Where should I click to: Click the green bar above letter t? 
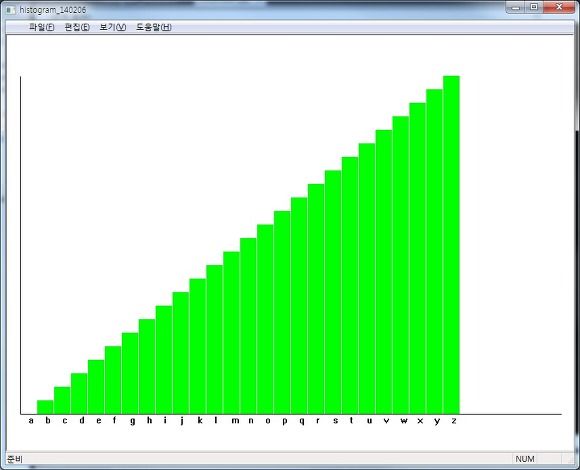coord(350,285)
